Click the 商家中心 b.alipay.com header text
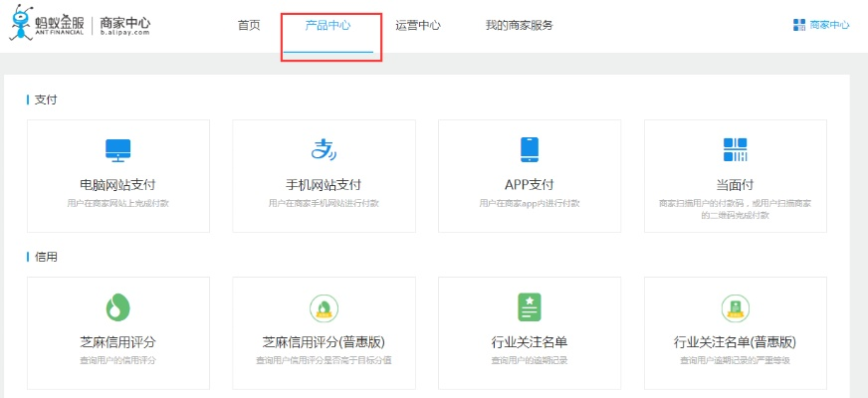 point(125,26)
